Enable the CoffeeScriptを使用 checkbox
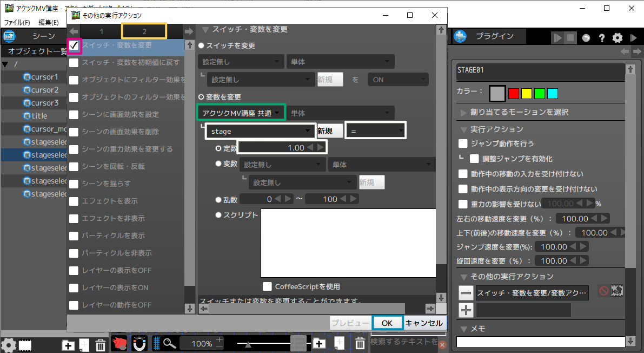 click(x=267, y=286)
